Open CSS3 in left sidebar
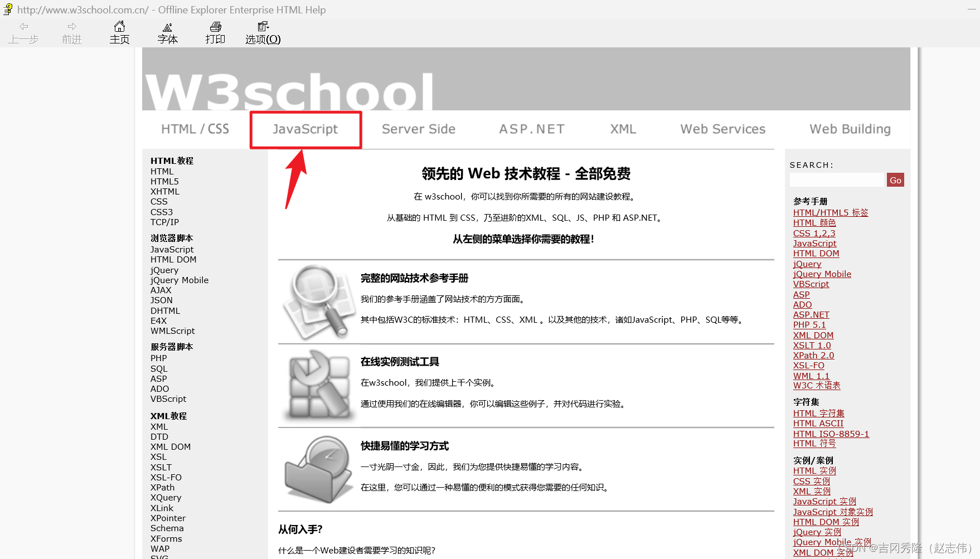 [162, 212]
